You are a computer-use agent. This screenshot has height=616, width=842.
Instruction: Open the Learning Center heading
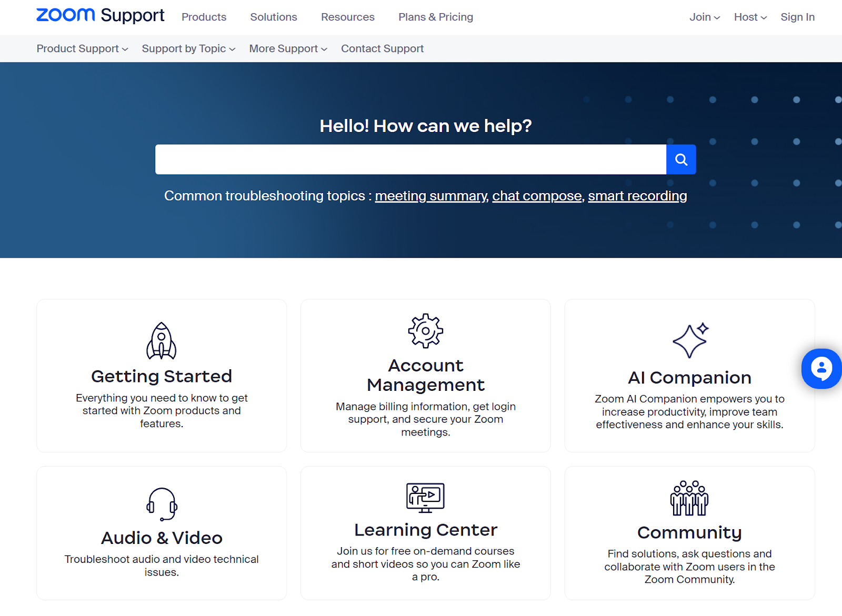[426, 530]
